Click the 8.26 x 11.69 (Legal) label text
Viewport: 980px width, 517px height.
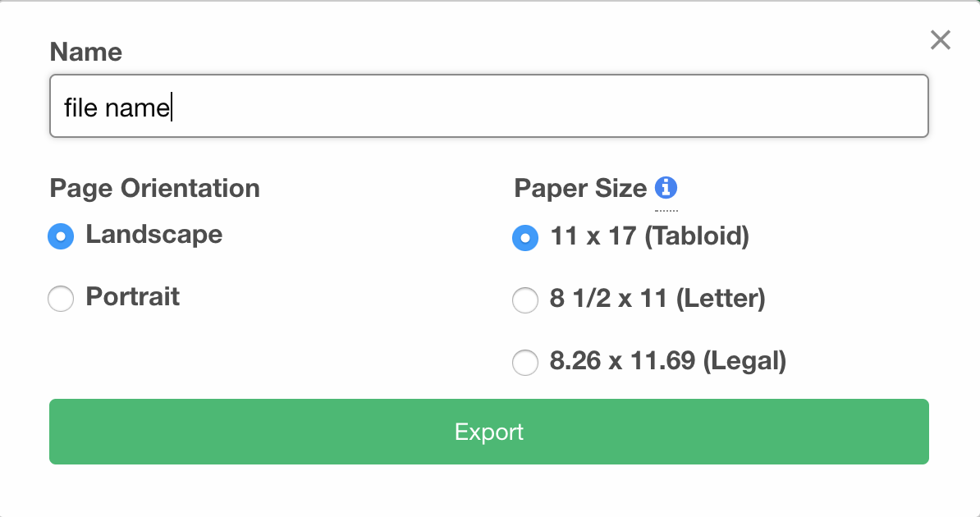pos(667,361)
